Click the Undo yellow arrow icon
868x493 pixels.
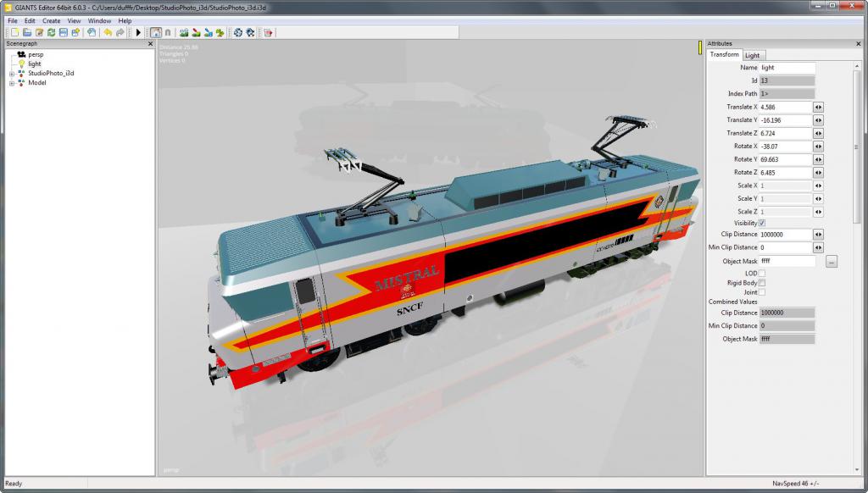pyautogui.click(x=108, y=33)
